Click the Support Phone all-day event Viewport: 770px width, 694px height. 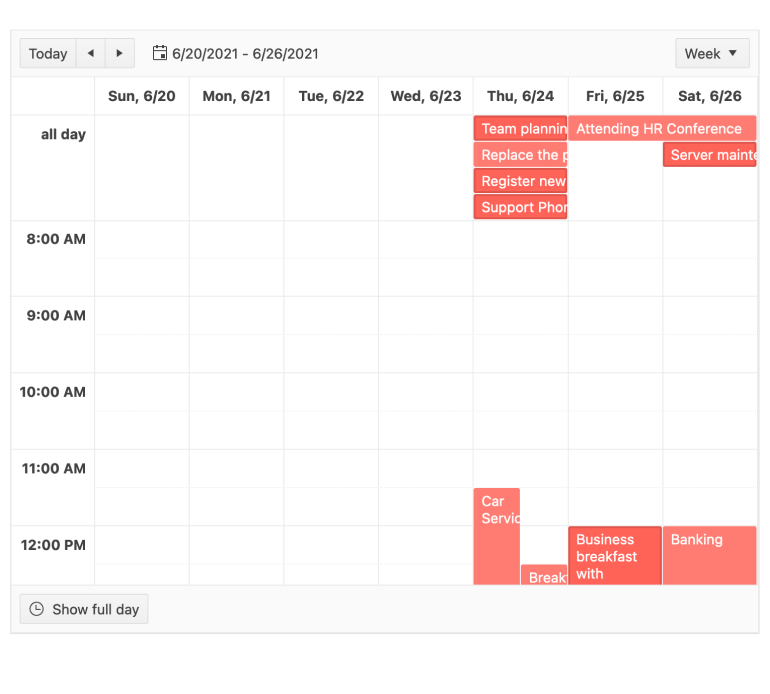pos(520,207)
